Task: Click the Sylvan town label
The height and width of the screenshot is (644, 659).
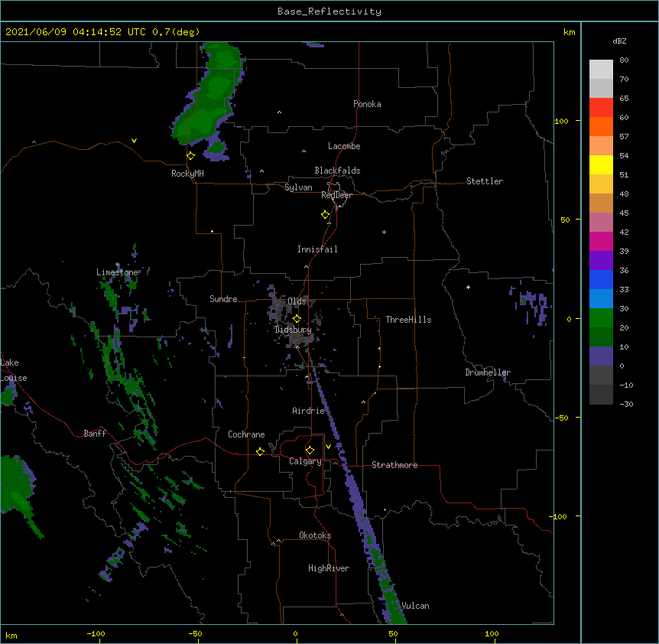Action: click(298, 187)
